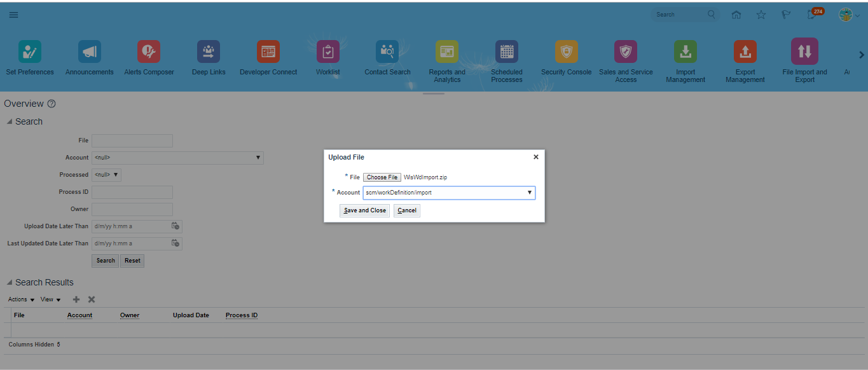
Task: Launch Import Management
Action: 685,51
